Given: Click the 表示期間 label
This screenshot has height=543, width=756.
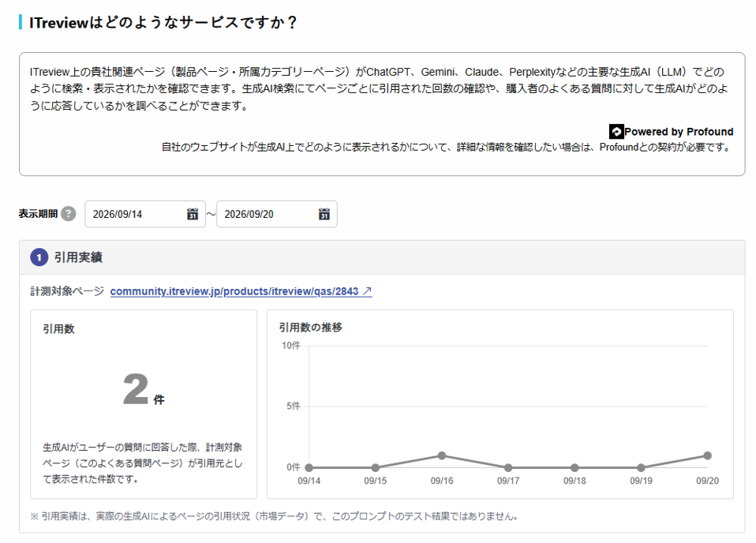Looking at the screenshot, I should click(x=38, y=214).
